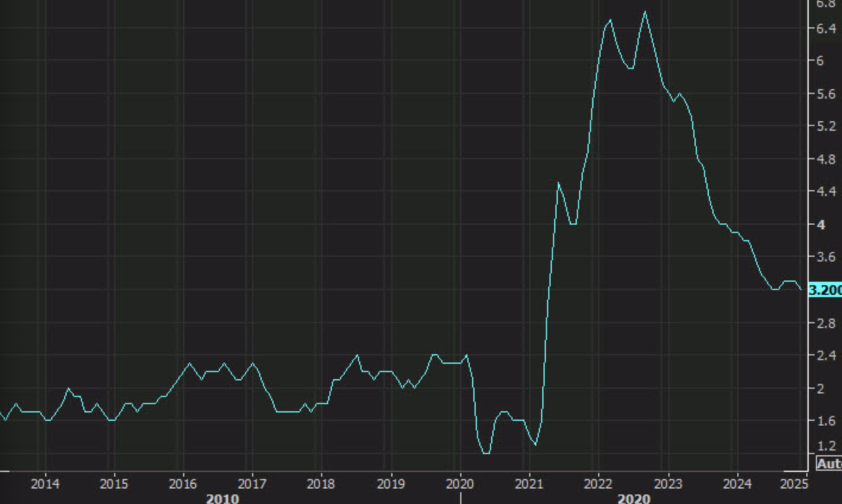Click the 2019 year label

[x=391, y=483]
